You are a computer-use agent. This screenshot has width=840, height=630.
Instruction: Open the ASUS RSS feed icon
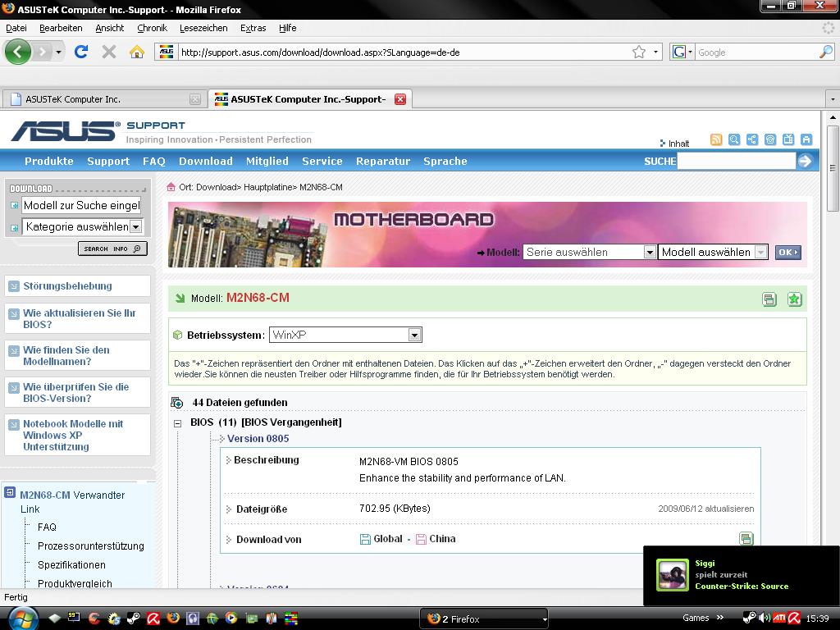[x=716, y=140]
